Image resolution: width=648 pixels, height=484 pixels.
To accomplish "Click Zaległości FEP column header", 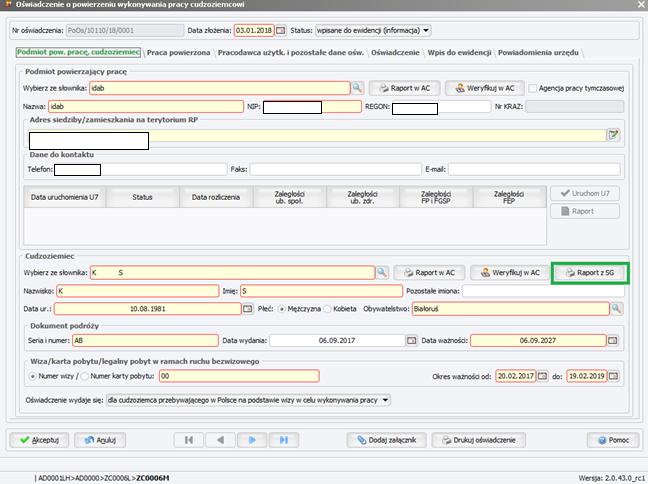I will 509,197.
